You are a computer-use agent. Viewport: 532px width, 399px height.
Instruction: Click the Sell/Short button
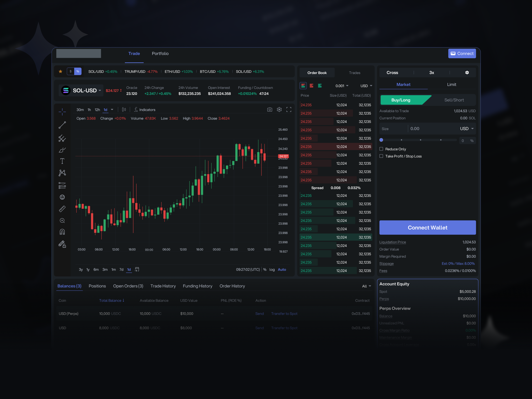tap(454, 100)
